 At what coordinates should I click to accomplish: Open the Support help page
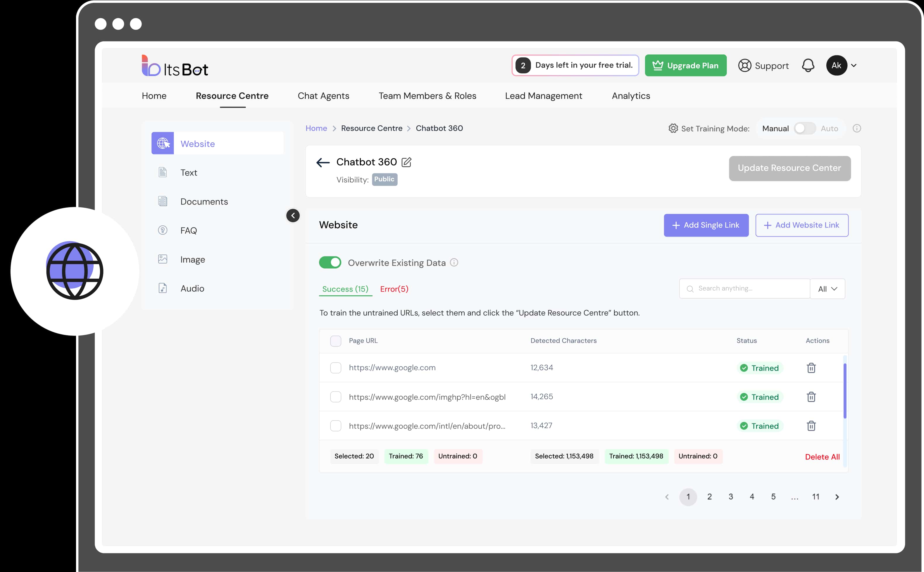tap(763, 66)
